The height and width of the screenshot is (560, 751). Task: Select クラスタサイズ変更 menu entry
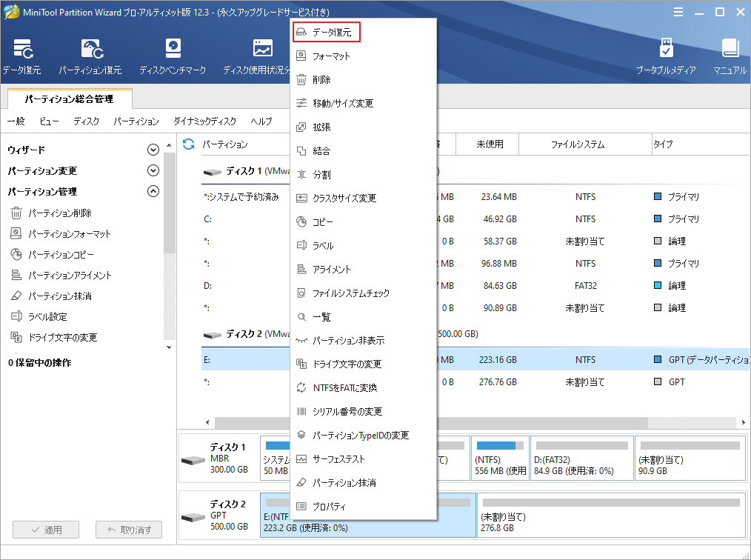tap(364, 199)
